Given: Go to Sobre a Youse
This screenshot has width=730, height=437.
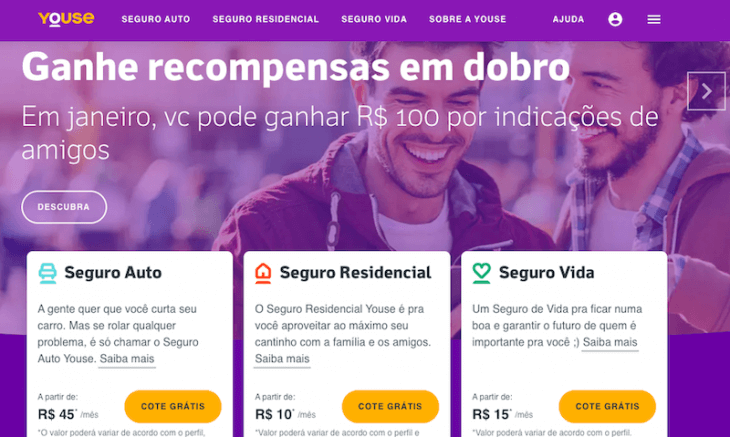Looking at the screenshot, I should (x=467, y=19).
